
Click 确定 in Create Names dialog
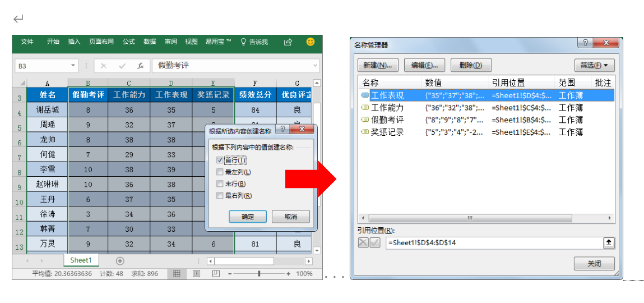(x=248, y=217)
